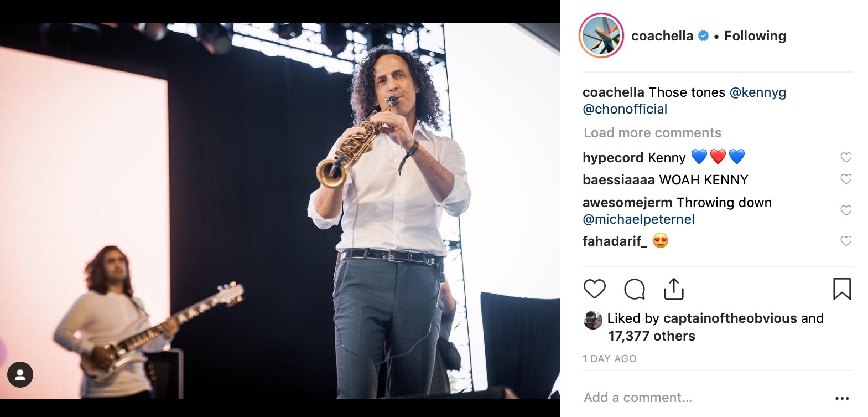Open the @kennyg mention link

[x=757, y=92]
